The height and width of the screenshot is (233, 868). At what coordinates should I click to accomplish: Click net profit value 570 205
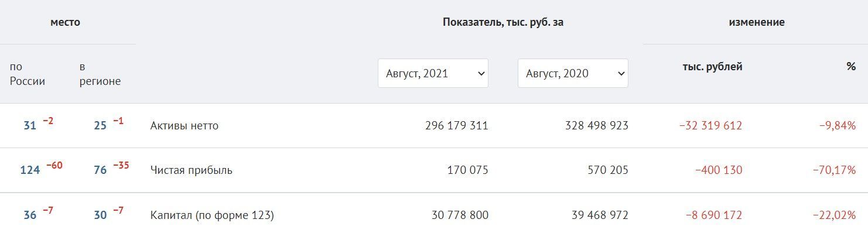point(607,170)
